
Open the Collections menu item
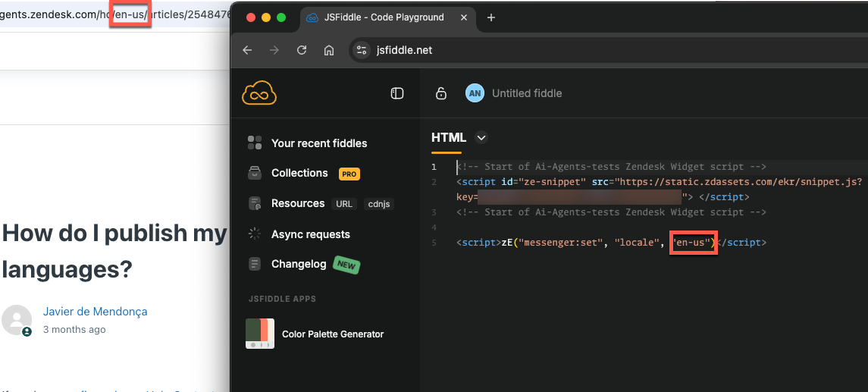click(x=299, y=173)
